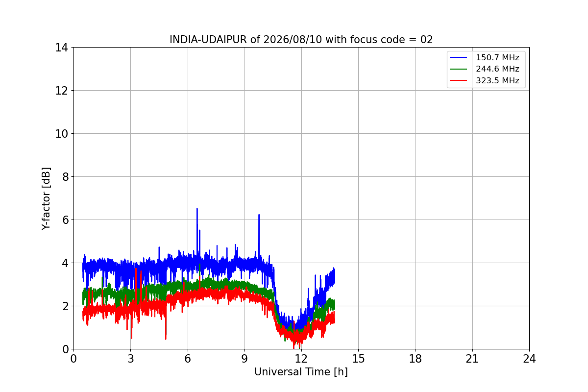Click the green 244.6 MHz legend line
Viewport: 588px width, 392px height.
pyautogui.click(x=459, y=69)
